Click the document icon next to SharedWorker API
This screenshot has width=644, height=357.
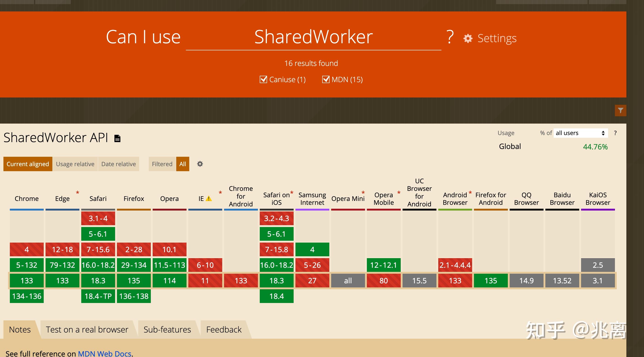[x=117, y=138]
